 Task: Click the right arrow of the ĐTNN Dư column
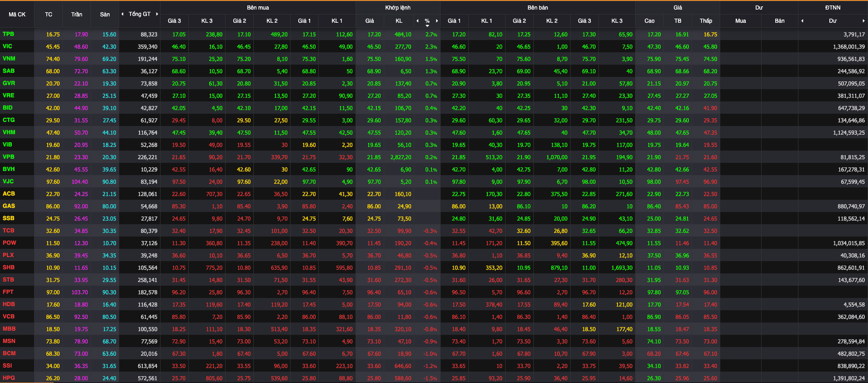tap(863, 21)
